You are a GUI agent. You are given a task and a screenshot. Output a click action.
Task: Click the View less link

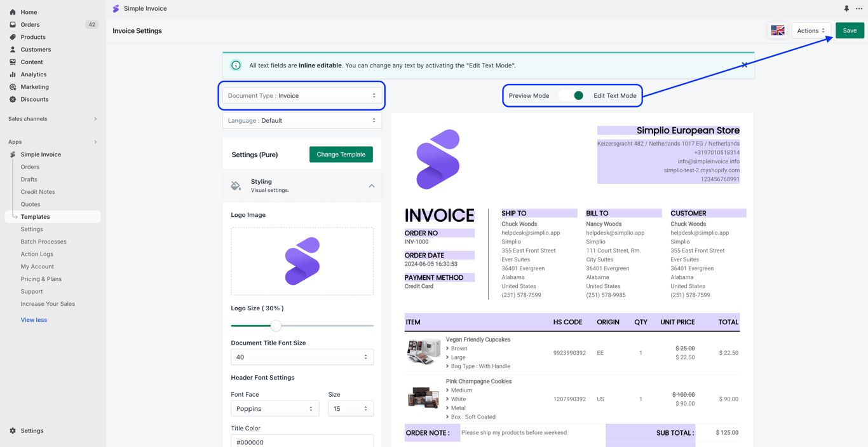point(34,320)
